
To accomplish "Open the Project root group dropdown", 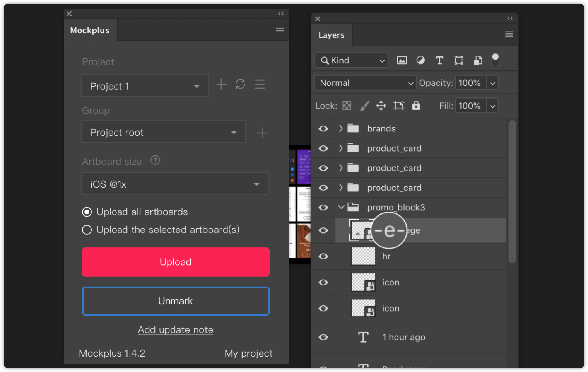I will click(x=164, y=132).
